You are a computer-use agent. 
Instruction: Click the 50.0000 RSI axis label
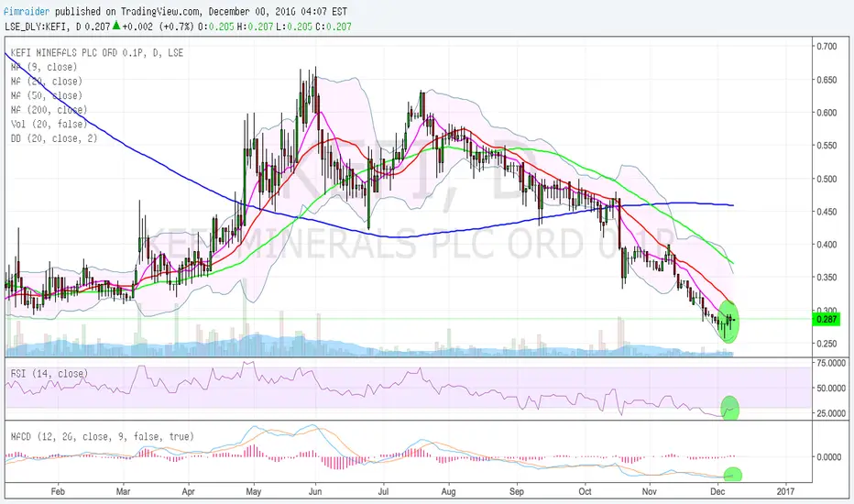tap(830, 388)
